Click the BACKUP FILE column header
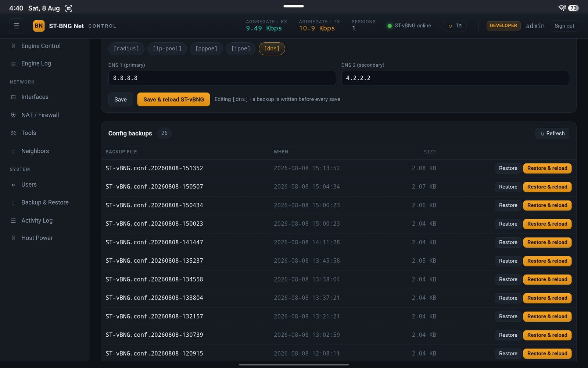Image resolution: width=588 pixels, height=368 pixels. pyautogui.click(x=121, y=152)
